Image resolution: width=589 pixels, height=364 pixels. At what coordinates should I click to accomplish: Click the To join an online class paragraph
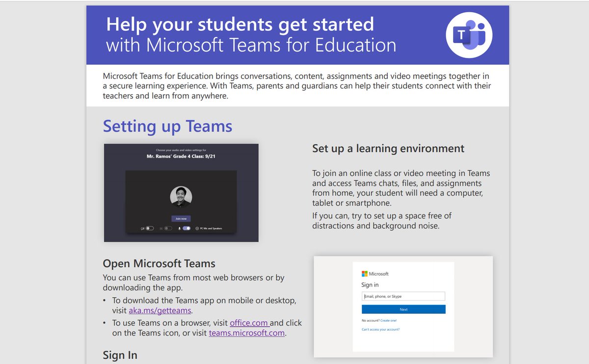(401, 188)
